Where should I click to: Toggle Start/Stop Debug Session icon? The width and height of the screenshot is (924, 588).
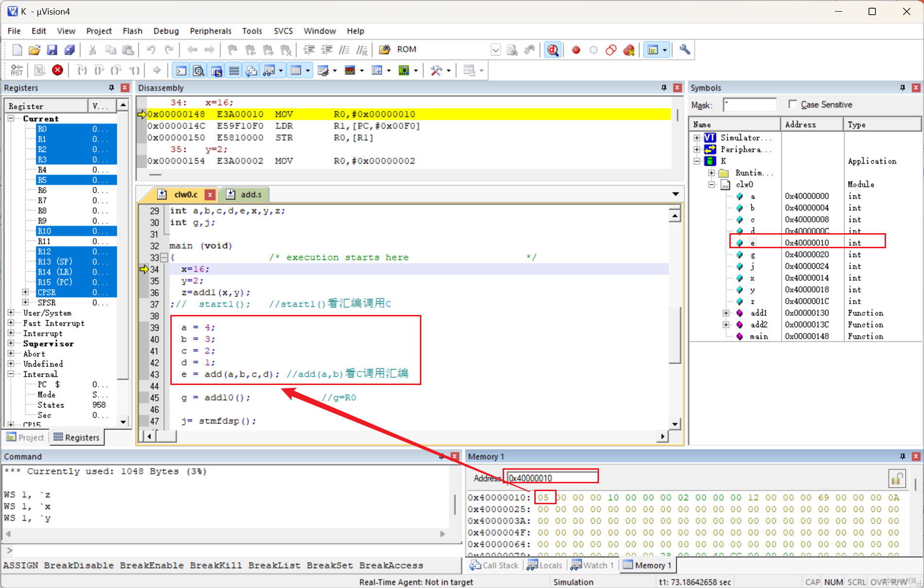click(x=553, y=50)
